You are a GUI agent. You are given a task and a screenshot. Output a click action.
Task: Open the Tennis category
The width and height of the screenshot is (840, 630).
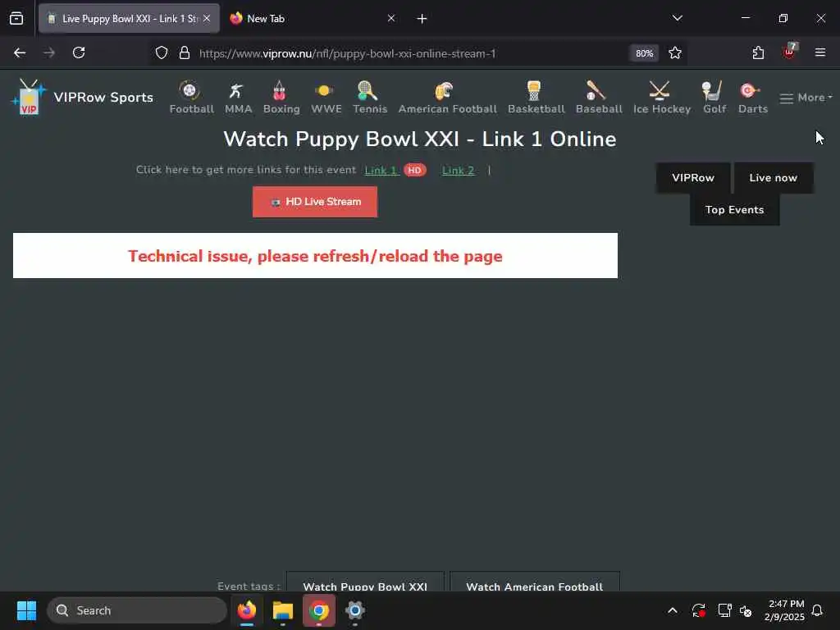370,98
